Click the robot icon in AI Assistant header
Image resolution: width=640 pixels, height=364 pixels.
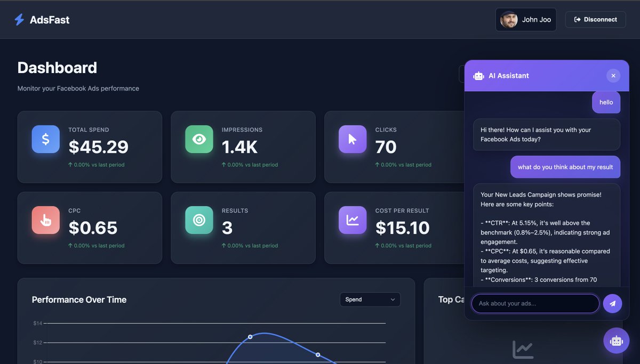point(478,76)
